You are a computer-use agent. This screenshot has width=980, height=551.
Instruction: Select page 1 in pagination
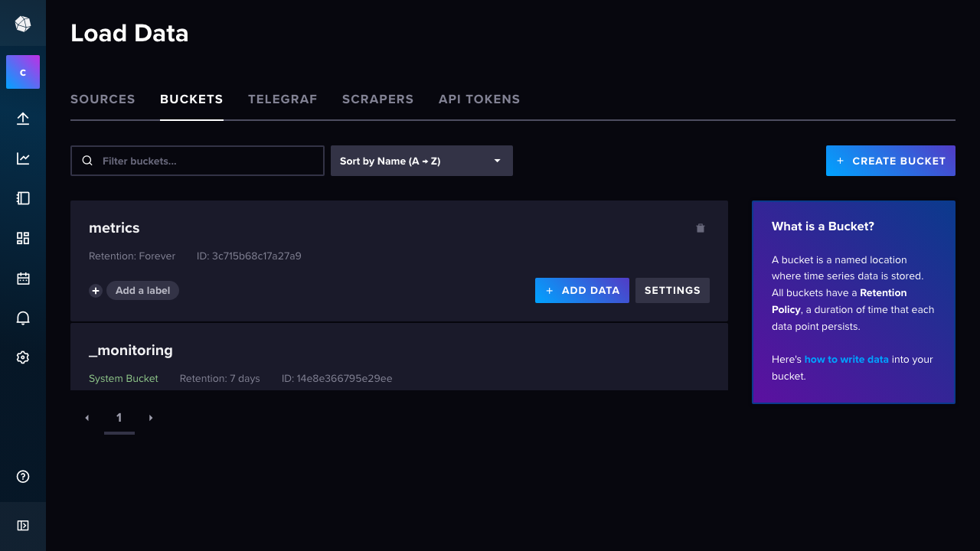(119, 418)
